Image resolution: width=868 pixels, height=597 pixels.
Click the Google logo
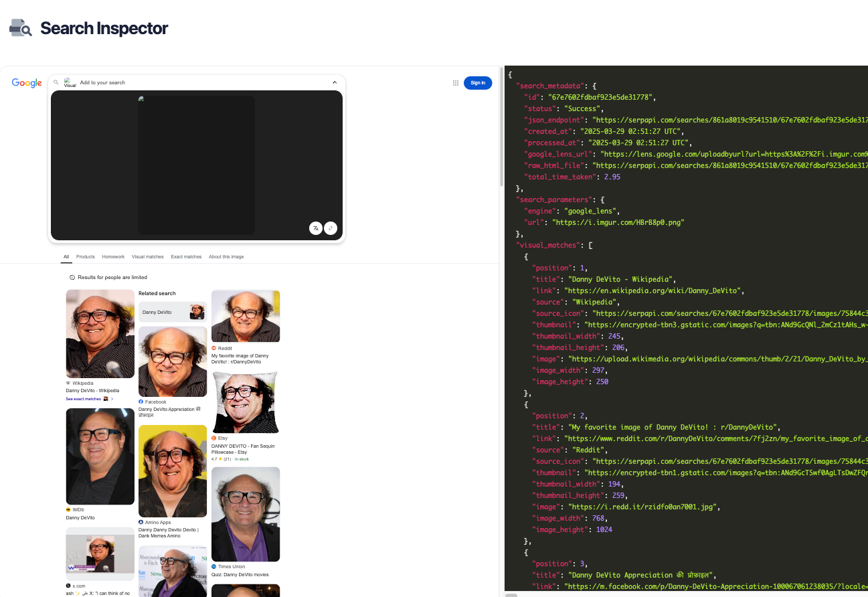pyautogui.click(x=27, y=83)
